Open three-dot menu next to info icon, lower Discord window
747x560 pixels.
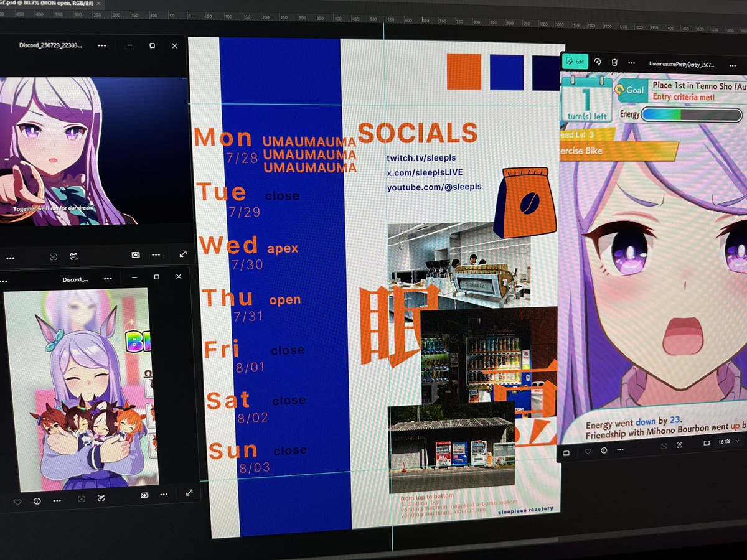click(x=57, y=500)
